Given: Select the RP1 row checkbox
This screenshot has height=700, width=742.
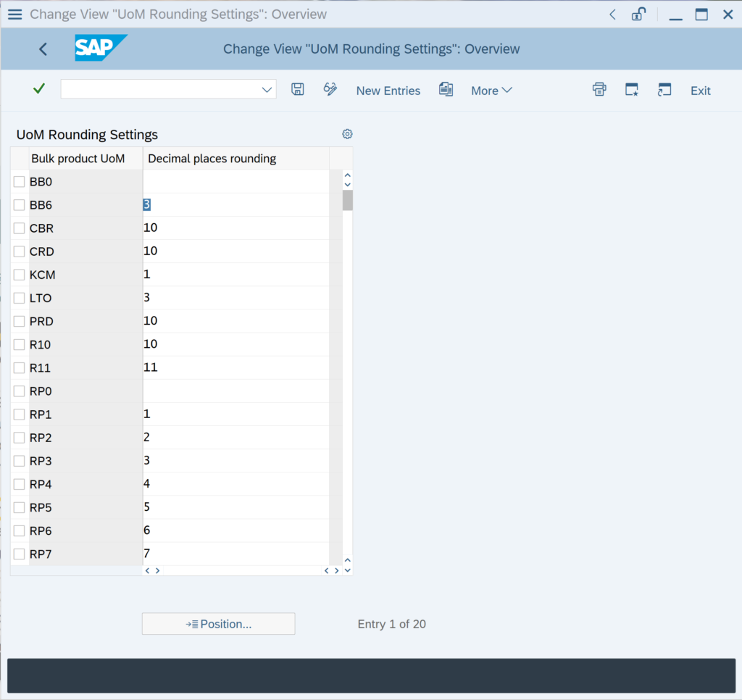Looking at the screenshot, I should (x=19, y=414).
